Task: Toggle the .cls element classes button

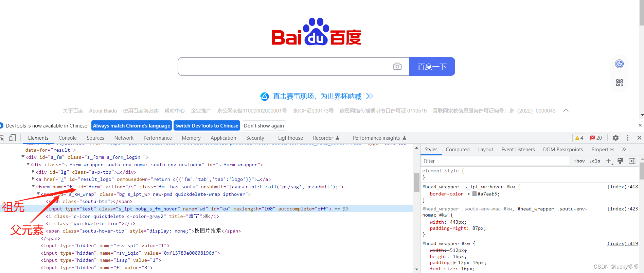Action: [595, 161]
